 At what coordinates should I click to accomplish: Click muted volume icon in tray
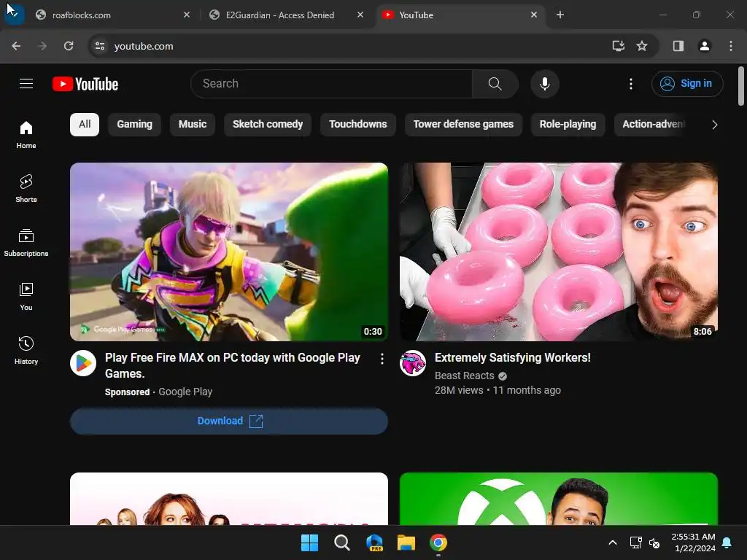point(654,542)
